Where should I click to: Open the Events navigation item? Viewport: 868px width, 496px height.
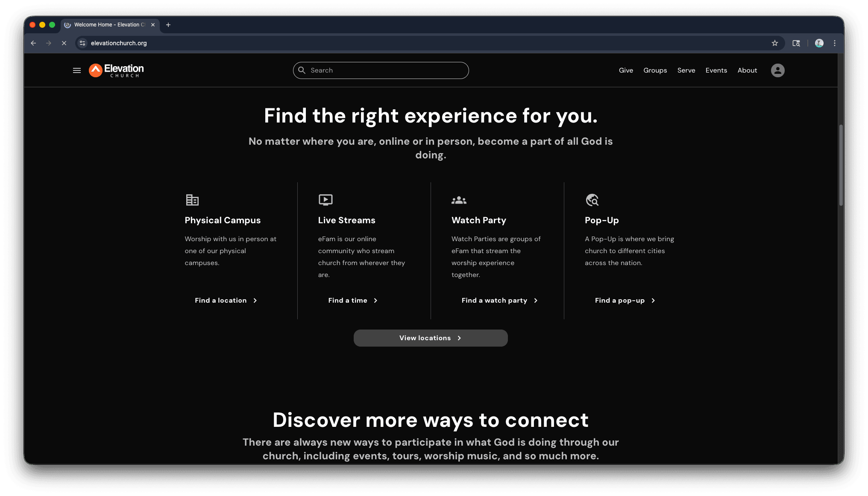(716, 70)
